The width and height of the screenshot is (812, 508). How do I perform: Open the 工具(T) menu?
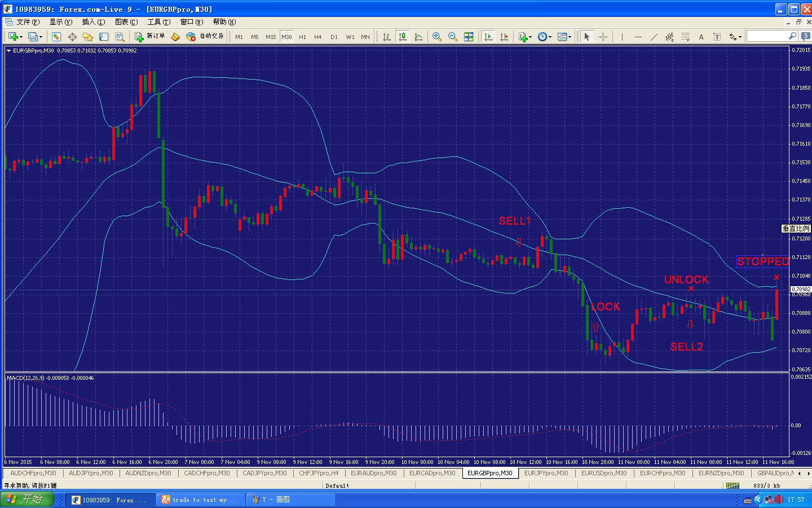point(159,22)
